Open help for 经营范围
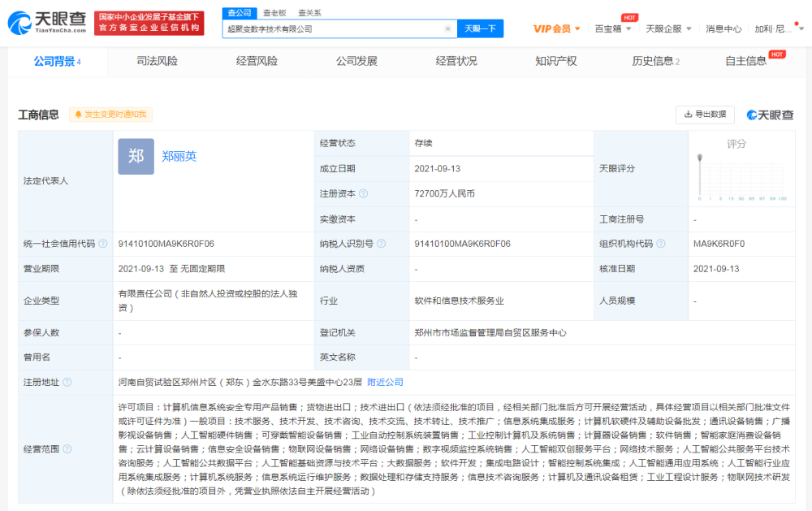812x511 pixels. click(x=67, y=448)
